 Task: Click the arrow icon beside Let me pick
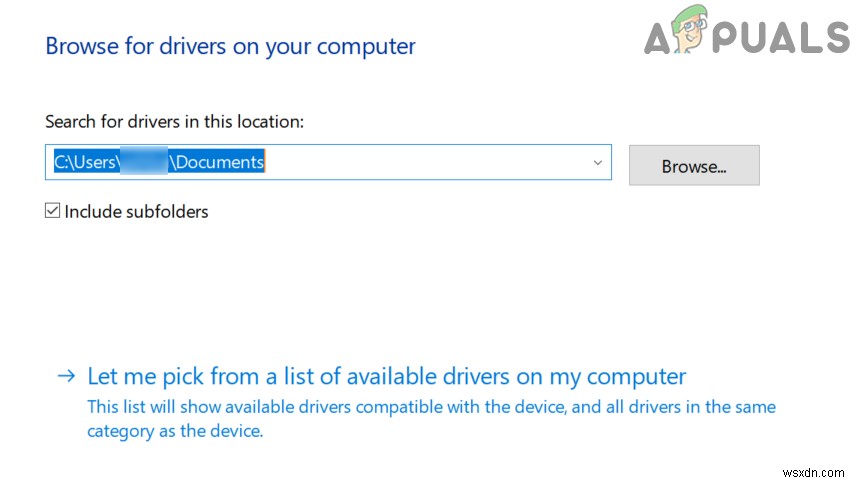click(x=66, y=377)
